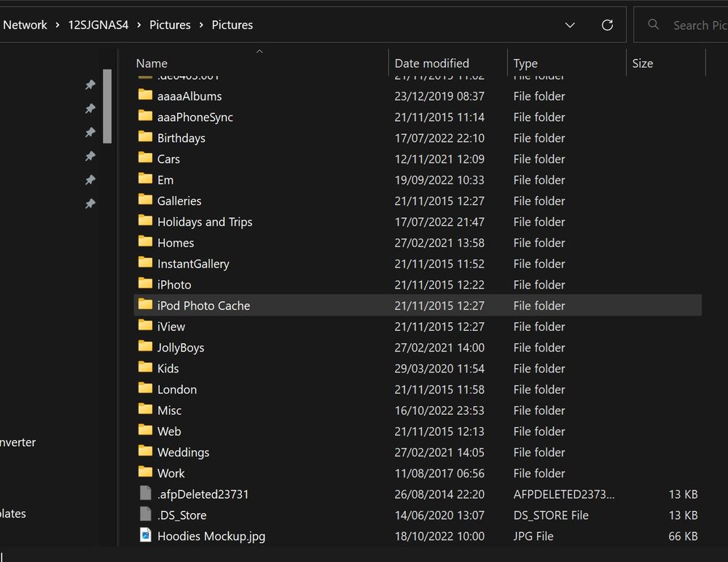Click the 'iPod Photo Cache' folder name
This screenshot has width=728, height=562.
point(203,305)
